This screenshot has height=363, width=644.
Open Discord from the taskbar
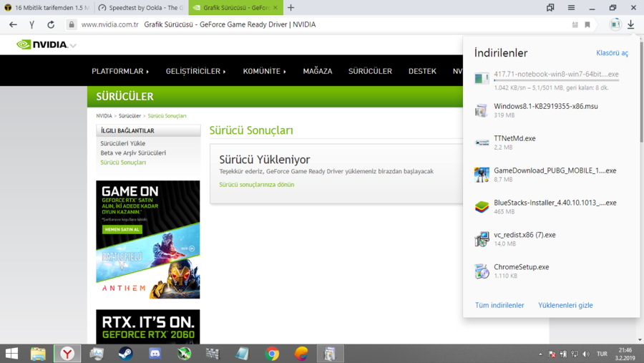tap(155, 354)
